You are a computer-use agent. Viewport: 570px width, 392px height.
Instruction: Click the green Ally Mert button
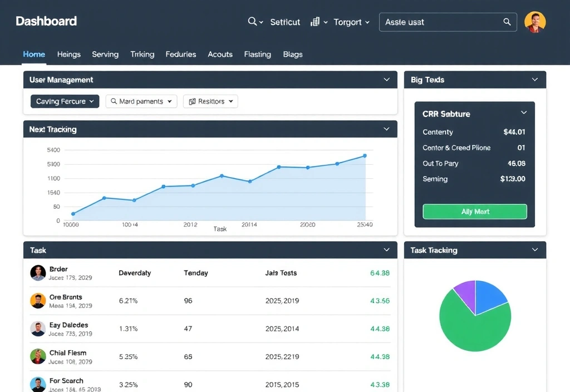tap(474, 212)
